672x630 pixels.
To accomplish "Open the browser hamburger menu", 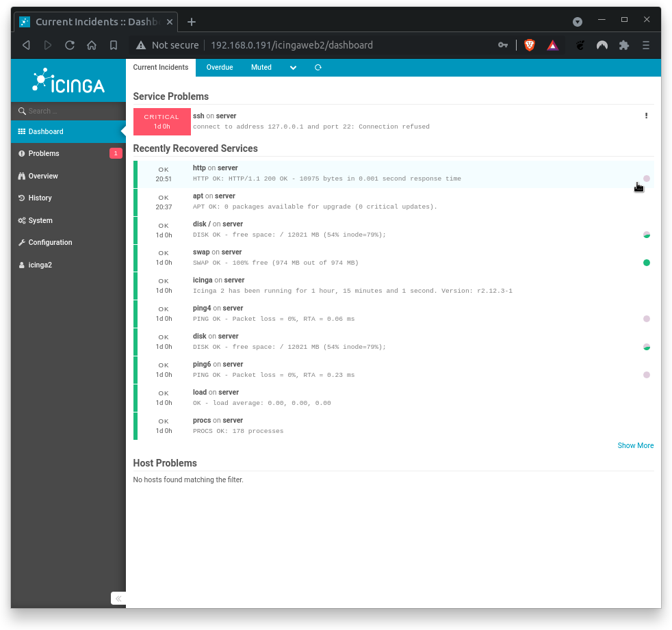I will click(645, 45).
